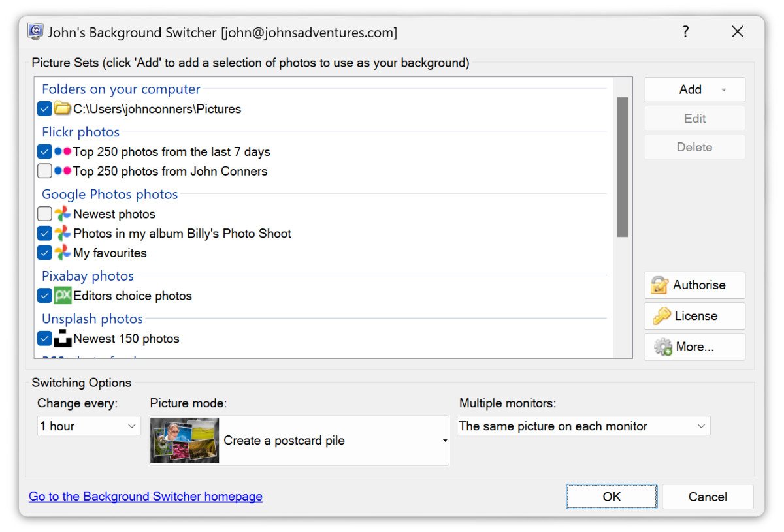Open the Add button's dropdown arrow
The height and width of the screenshot is (532, 784).
coord(723,90)
